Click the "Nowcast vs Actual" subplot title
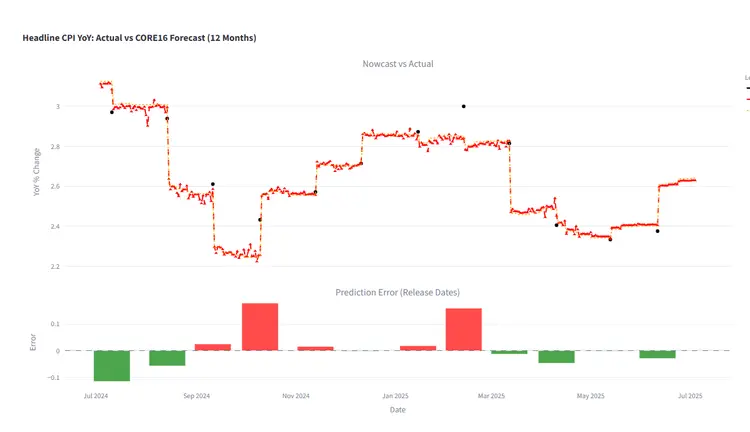 [397, 64]
